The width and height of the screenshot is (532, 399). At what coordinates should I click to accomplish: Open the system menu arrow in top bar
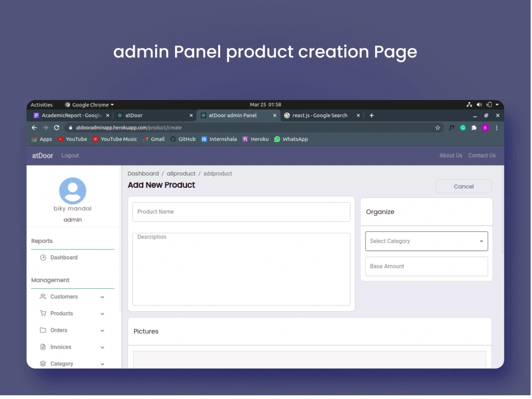pos(497,104)
